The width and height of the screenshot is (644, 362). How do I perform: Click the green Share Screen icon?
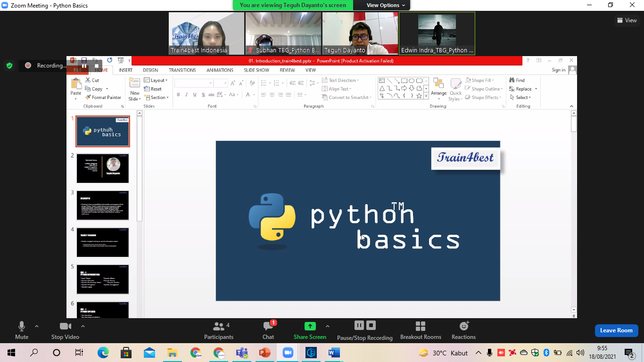click(x=310, y=326)
